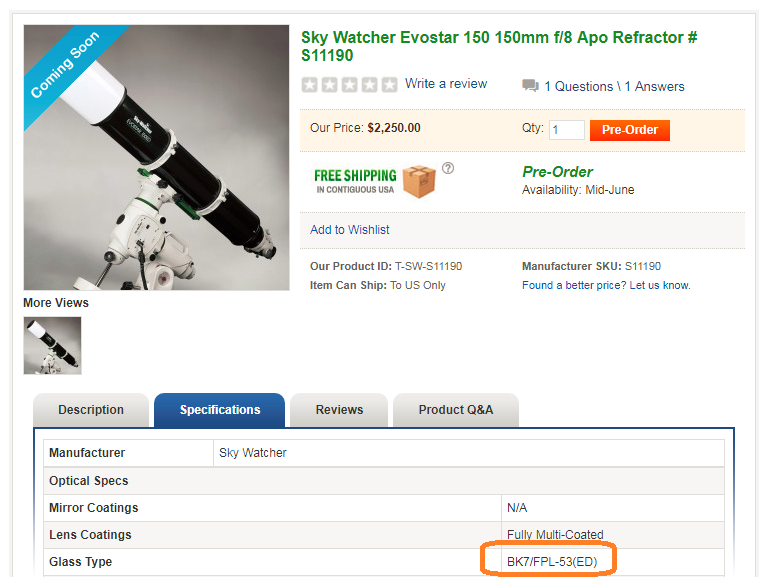This screenshot has height=577, width=768.
Task: Click the Write a review link
Action: point(446,84)
